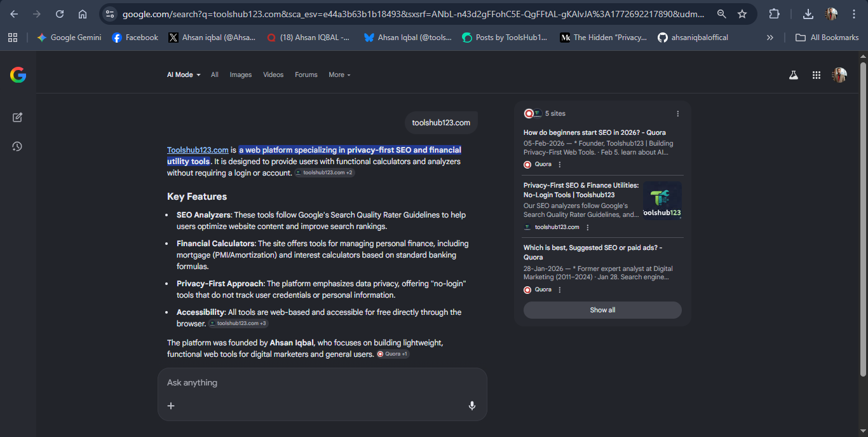Open options for the toolshub123.com result
868x437 pixels.
coord(588,227)
